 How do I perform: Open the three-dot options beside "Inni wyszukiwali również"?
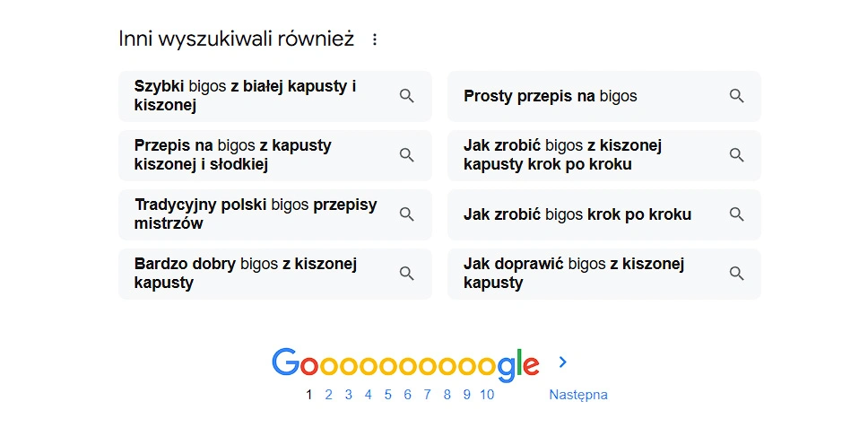(x=375, y=39)
